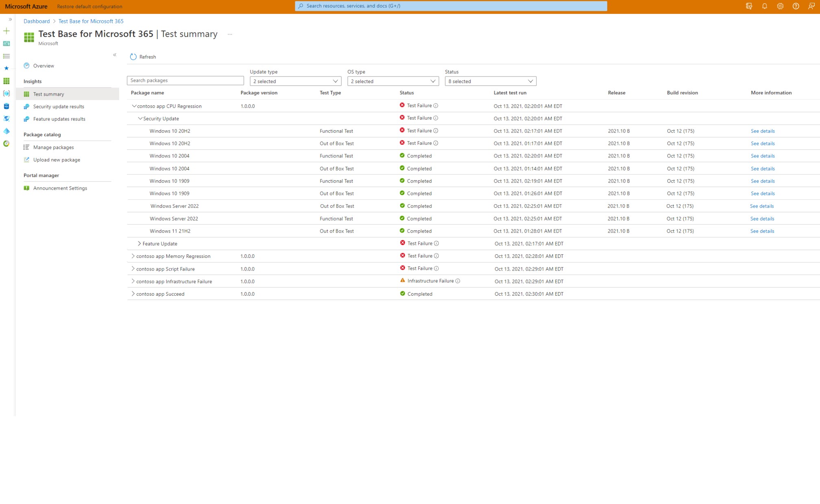The image size is (820, 504).
Task: Open the notifications bell in top bar
Action: tap(764, 6)
